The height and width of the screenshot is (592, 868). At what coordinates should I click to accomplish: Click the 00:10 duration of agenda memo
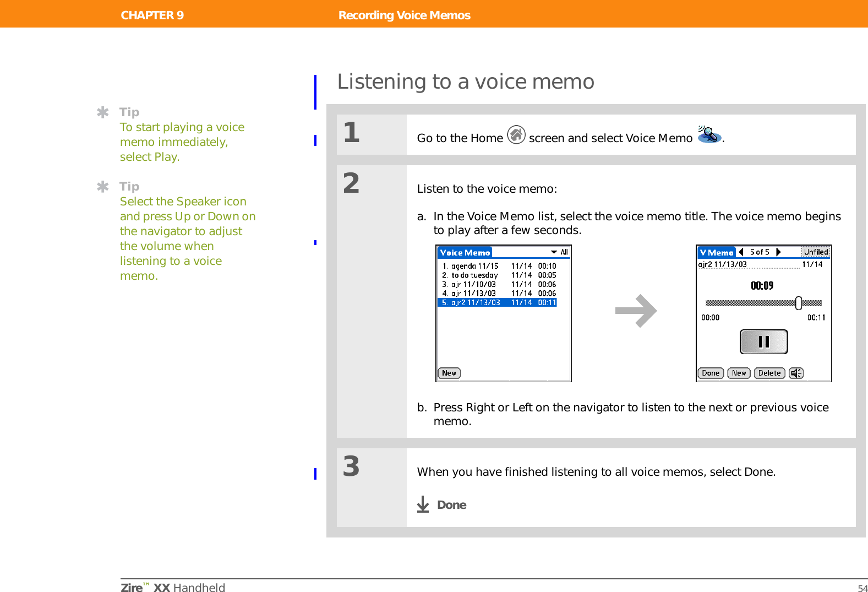(x=547, y=266)
